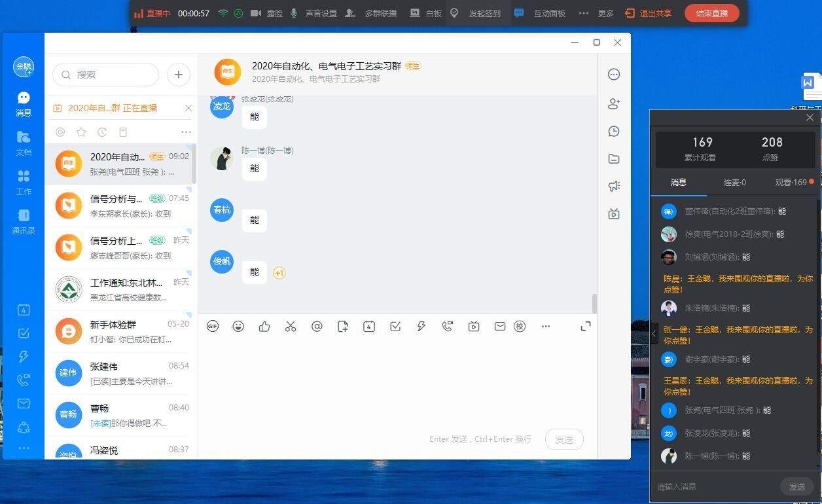822x504 pixels.
Task: Open chat history clock icon in right sidebar
Action: point(614,131)
